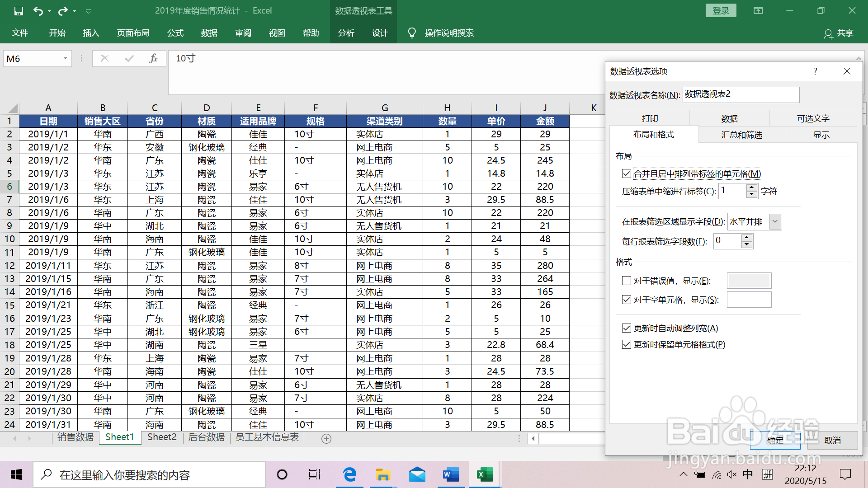Open Cortana circle icon in taskbar
This screenshot has height=488, width=868.
point(282,474)
